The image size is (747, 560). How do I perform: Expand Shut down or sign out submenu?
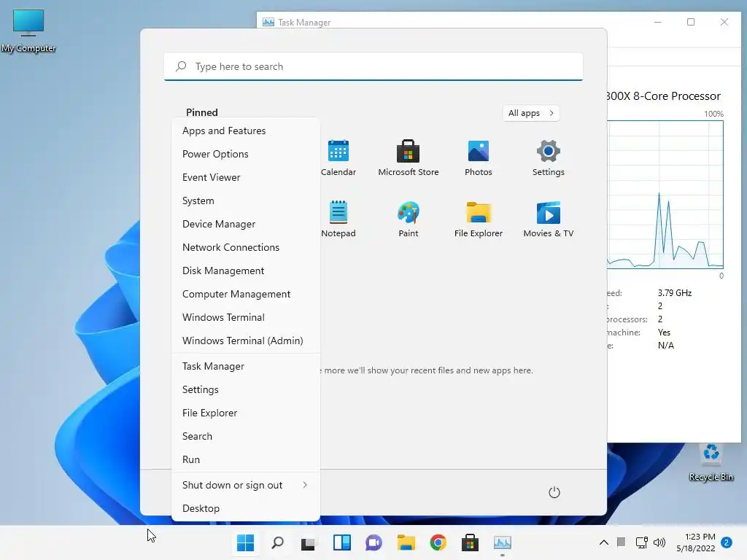click(245, 485)
